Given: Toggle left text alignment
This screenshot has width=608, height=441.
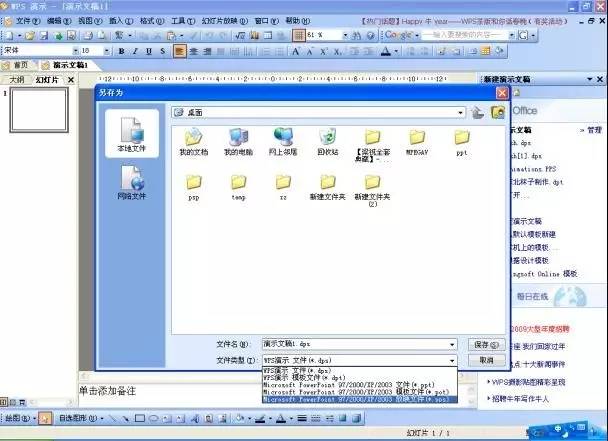Looking at the screenshot, I should coord(180,51).
